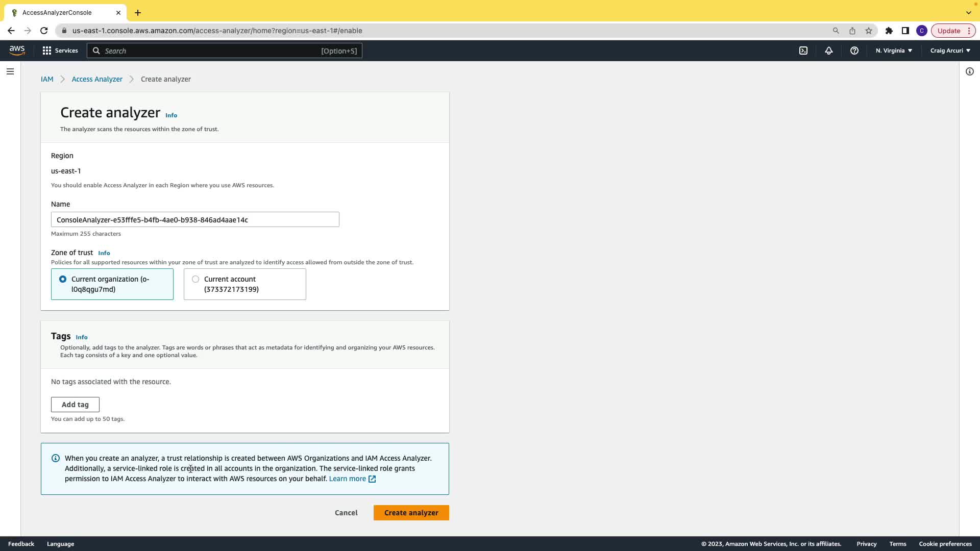Open the info panel icon at right
This screenshot has width=980, height=551.
tap(970, 71)
